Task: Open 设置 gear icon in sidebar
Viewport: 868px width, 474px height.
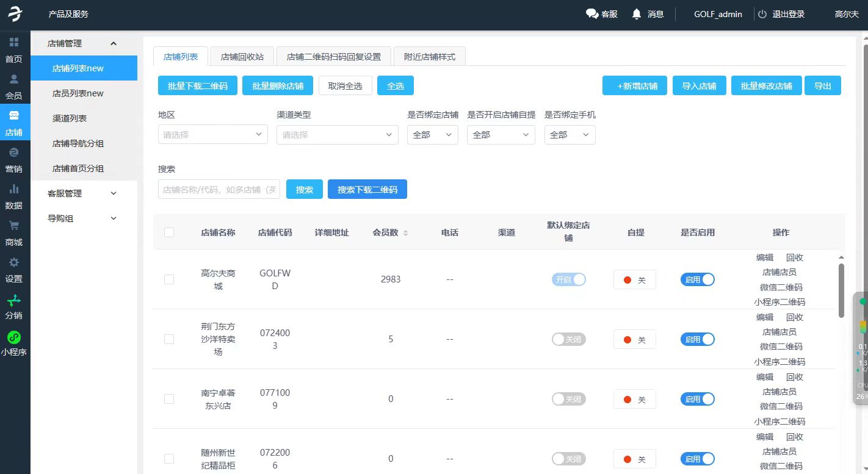Action: [x=14, y=262]
